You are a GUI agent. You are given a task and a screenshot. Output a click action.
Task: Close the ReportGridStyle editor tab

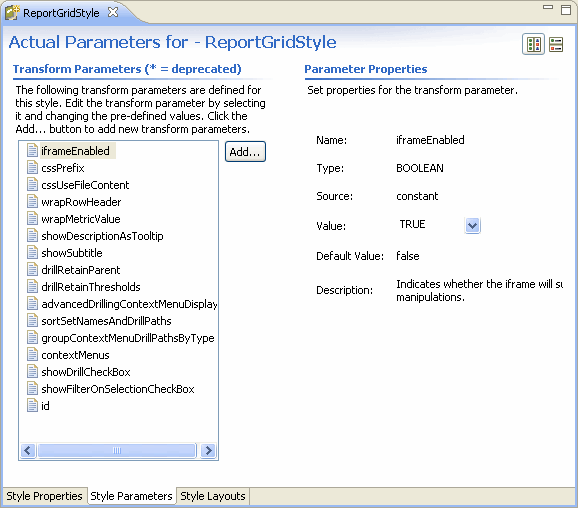[113, 13]
